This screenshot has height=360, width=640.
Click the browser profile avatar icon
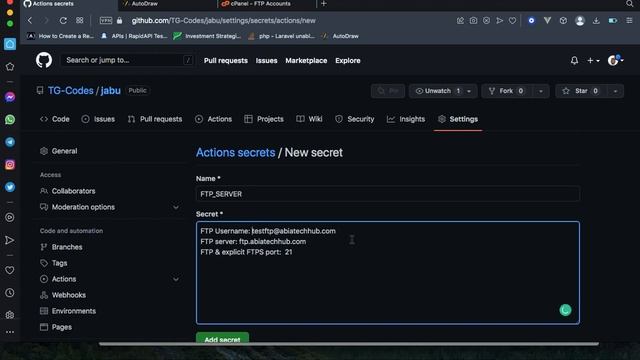[x=580, y=20]
